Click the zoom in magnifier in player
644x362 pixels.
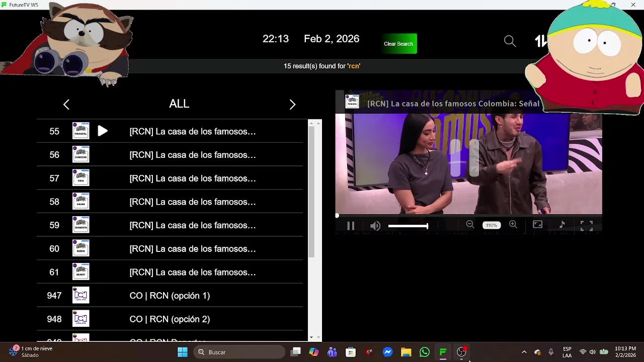tap(513, 225)
